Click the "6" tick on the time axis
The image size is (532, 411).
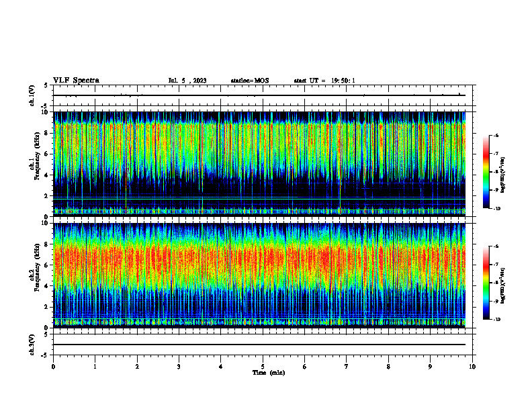304,367
